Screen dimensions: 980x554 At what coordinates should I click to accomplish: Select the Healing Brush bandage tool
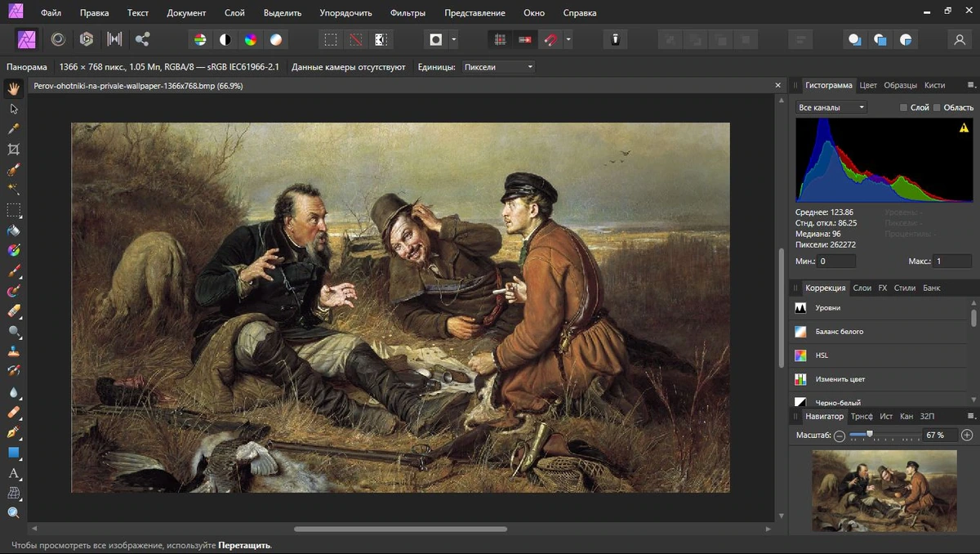pos(13,412)
